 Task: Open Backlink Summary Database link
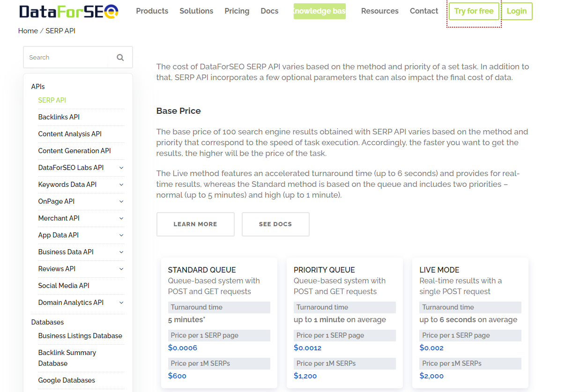(x=67, y=358)
